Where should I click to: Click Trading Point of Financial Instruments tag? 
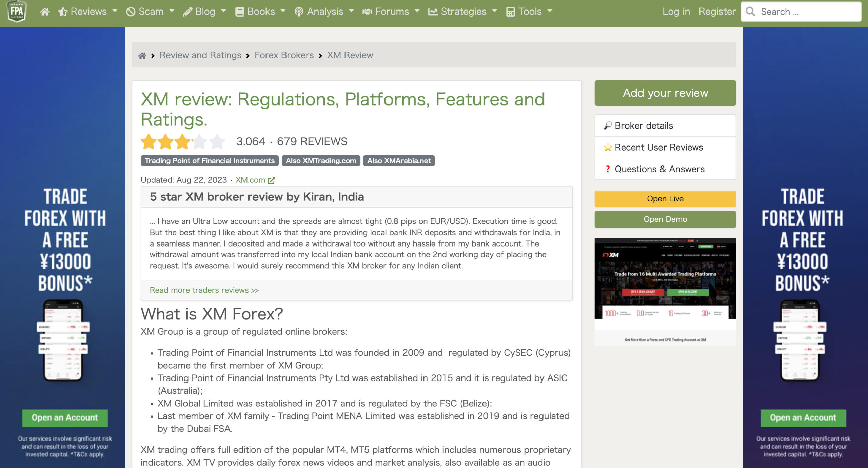point(210,161)
